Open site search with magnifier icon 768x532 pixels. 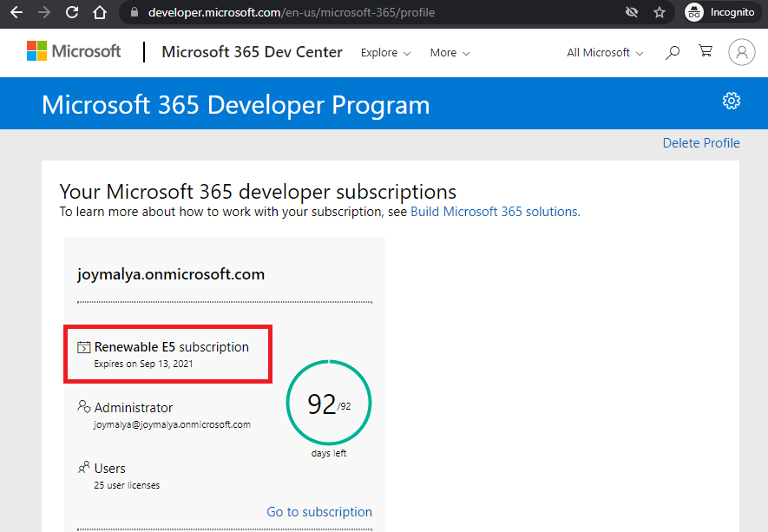pos(673,52)
